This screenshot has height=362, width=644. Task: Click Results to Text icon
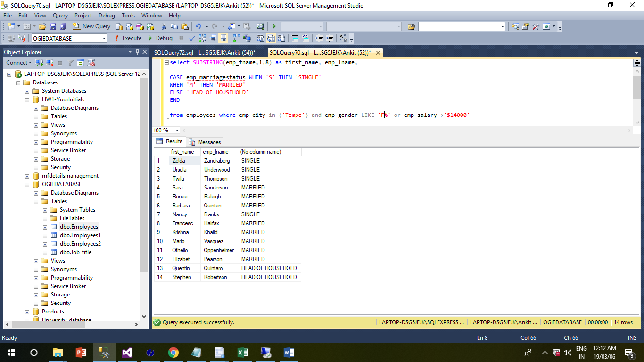coord(260,38)
